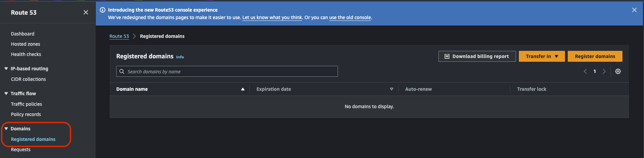
Task: Open table preferences gear icon
Action: coord(618,71)
